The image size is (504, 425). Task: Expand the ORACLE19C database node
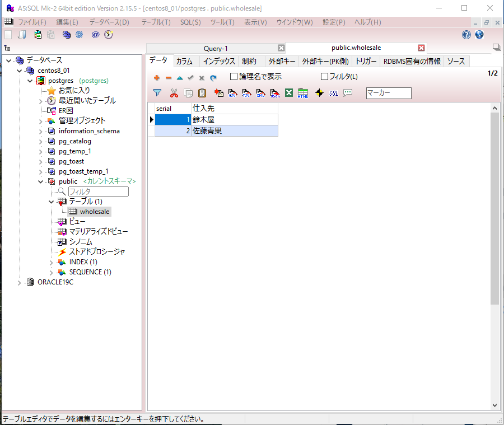tap(20, 282)
